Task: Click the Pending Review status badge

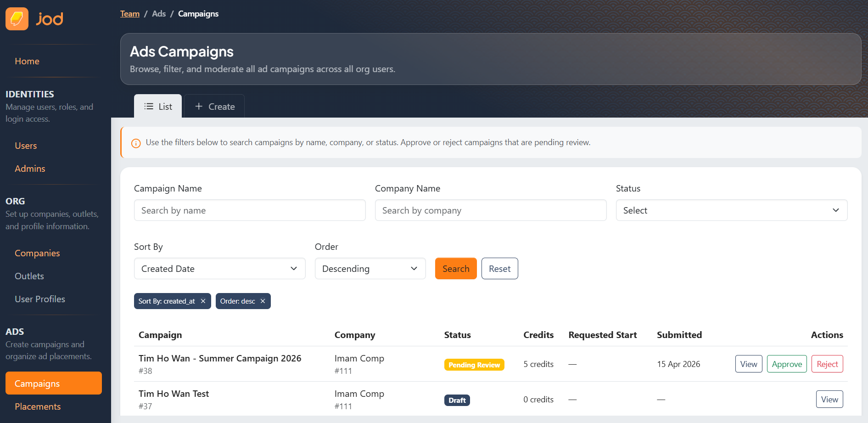Action: click(474, 365)
